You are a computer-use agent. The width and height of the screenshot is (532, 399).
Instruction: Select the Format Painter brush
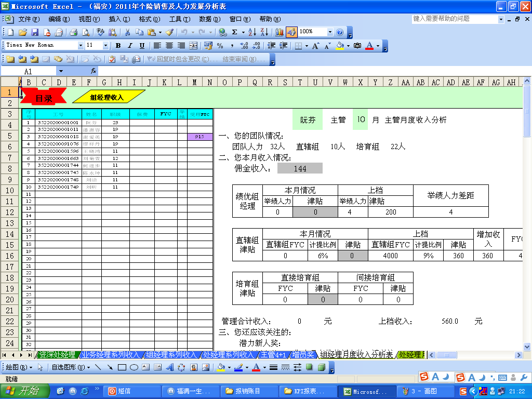(170, 32)
